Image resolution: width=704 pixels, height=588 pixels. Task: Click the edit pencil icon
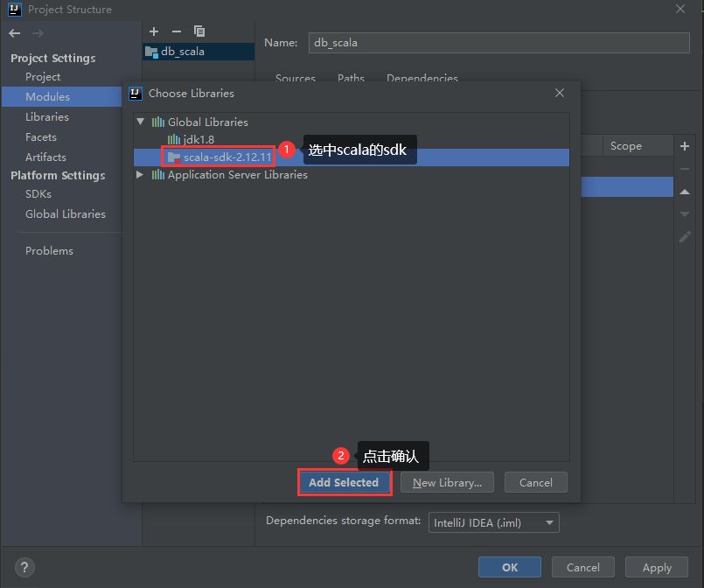pyautogui.click(x=685, y=237)
